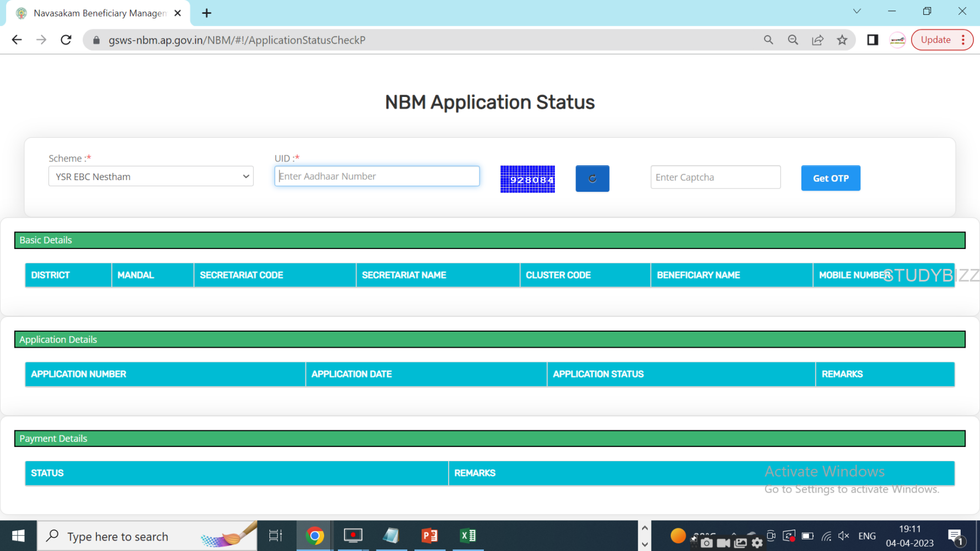Viewport: 980px width, 551px height.
Task: Click the Get OTP button
Action: [x=830, y=178]
